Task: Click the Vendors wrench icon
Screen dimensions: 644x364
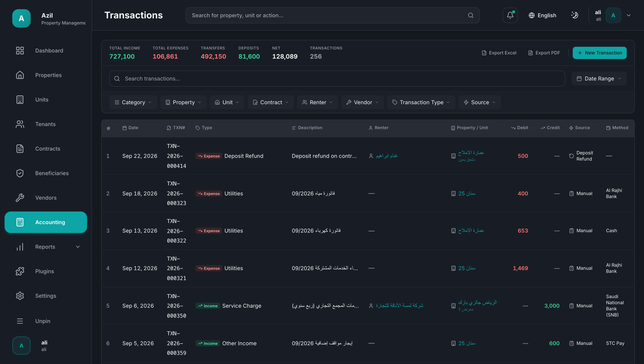Action: (x=20, y=198)
